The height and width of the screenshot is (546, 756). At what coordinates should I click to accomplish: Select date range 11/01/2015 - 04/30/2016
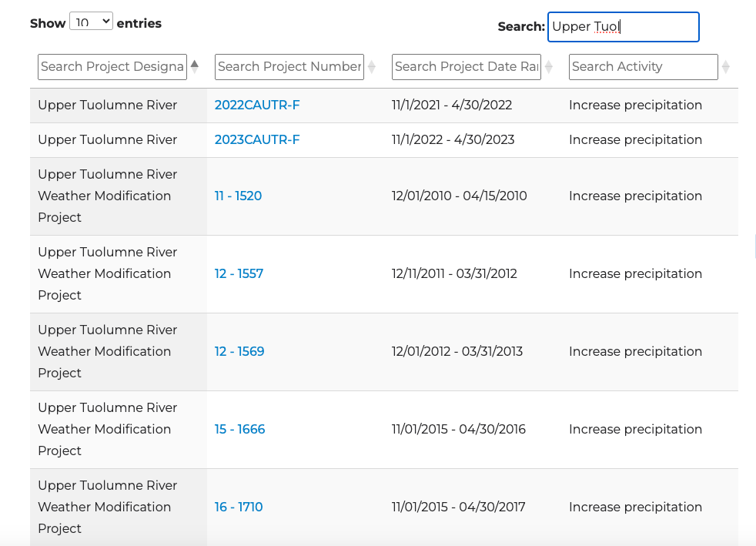coord(459,429)
